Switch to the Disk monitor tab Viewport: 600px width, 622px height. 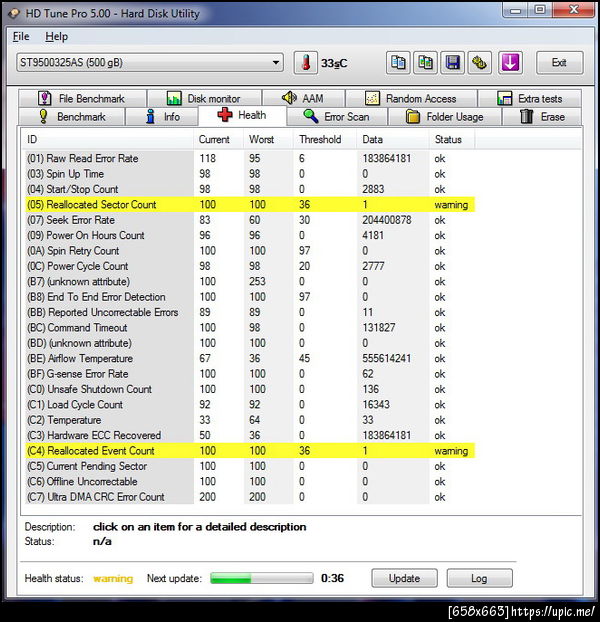tap(204, 98)
